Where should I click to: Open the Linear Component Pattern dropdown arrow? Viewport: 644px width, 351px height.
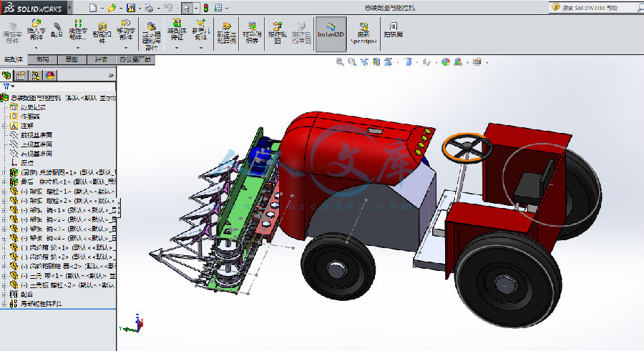coord(78,48)
